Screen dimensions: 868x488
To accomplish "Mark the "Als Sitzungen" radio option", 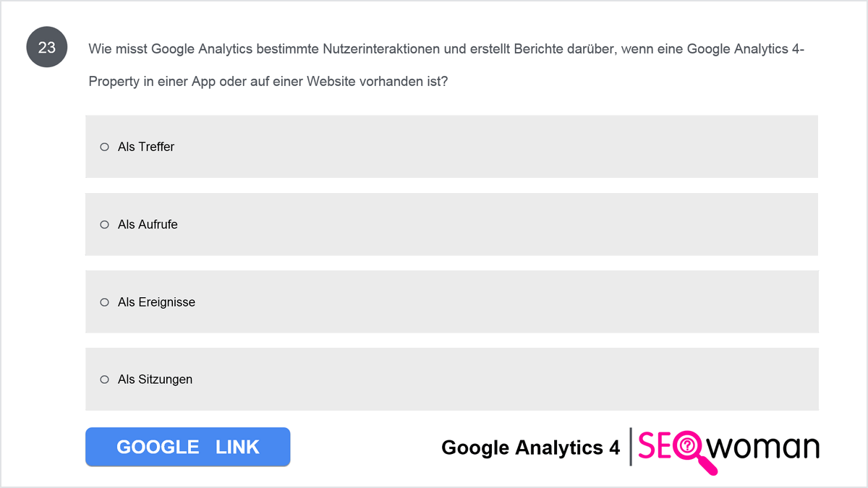I will pos(104,380).
